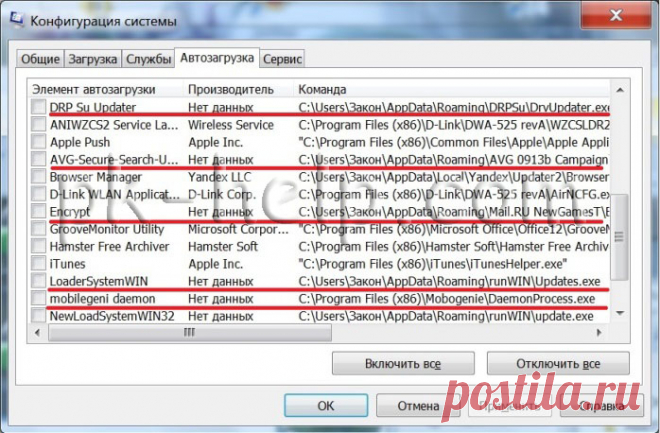The image size is (660, 433).
Task: Tick the D-Link WLAN Application checkbox
Action: tap(38, 194)
